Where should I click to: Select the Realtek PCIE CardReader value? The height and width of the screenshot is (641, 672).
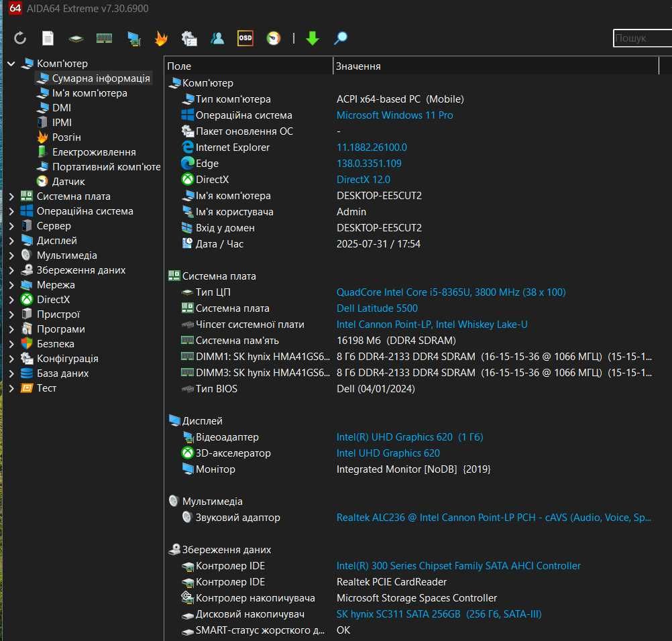pyautogui.click(x=392, y=582)
